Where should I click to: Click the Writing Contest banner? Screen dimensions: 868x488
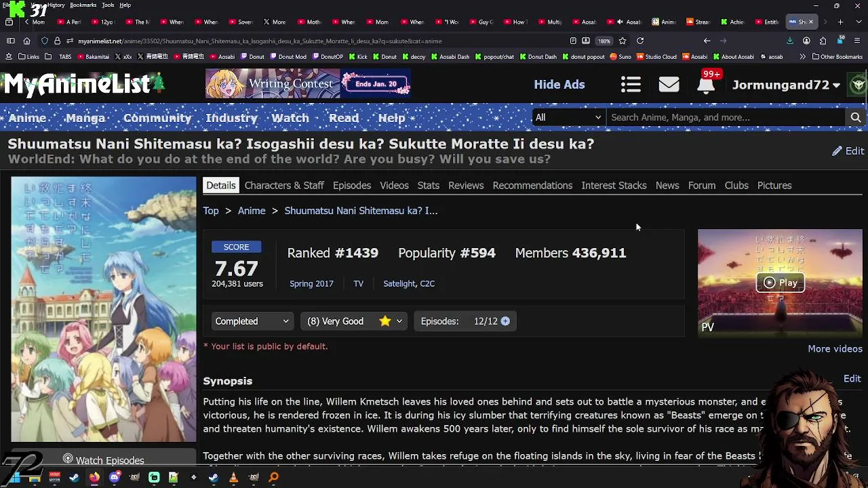[308, 84]
